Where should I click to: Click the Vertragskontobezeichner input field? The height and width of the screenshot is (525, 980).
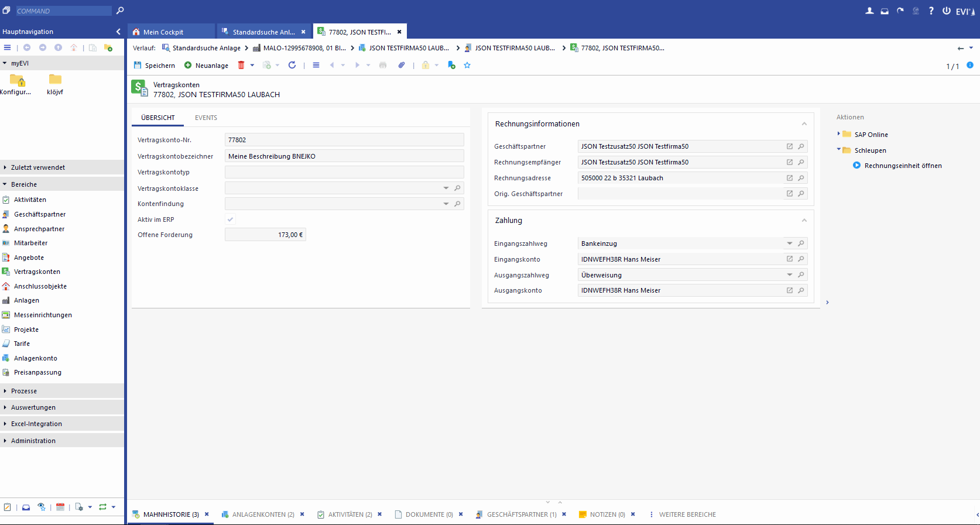(344, 156)
